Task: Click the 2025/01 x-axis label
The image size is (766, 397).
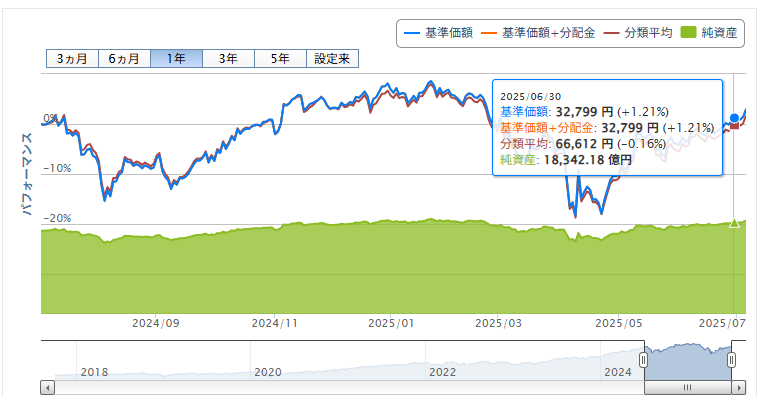Action: tap(391, 323)
